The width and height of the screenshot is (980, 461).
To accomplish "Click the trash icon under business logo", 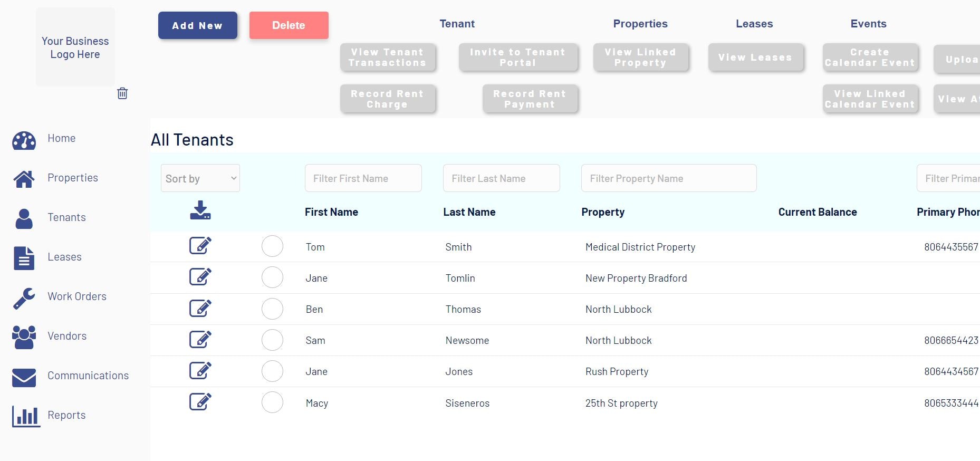I will 122,93.
